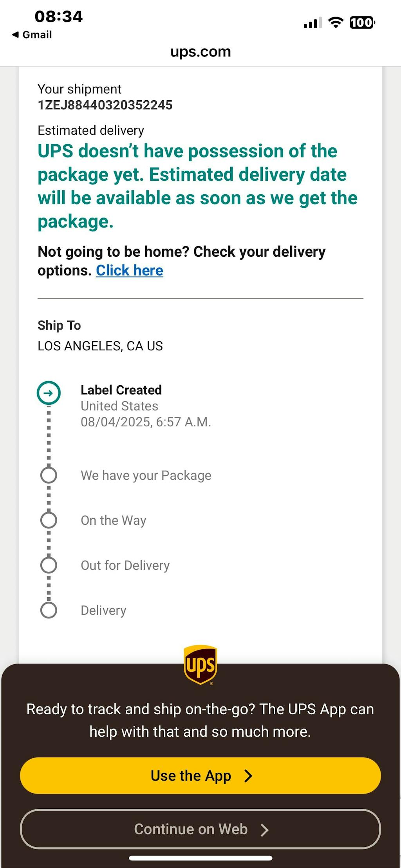Tap the home indicator bar at bottom

[x=200, y=858]
